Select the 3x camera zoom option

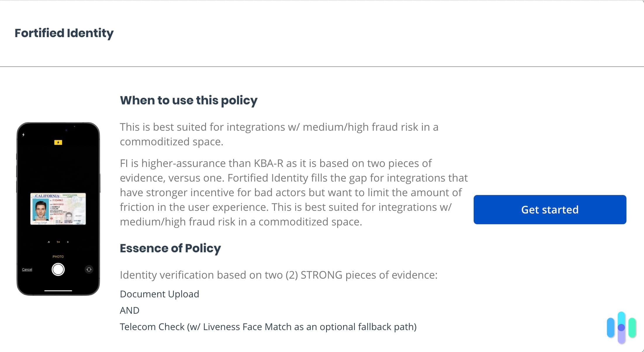click(x=67, y=242)
